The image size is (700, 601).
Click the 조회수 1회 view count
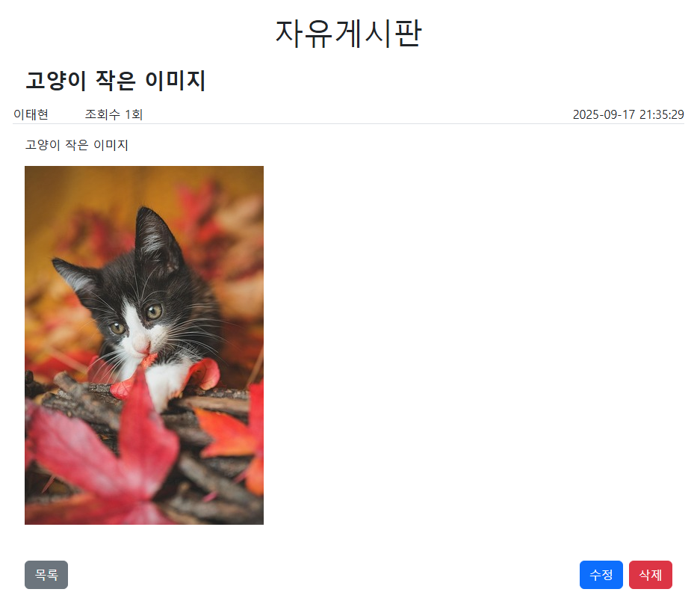point(114,114)
